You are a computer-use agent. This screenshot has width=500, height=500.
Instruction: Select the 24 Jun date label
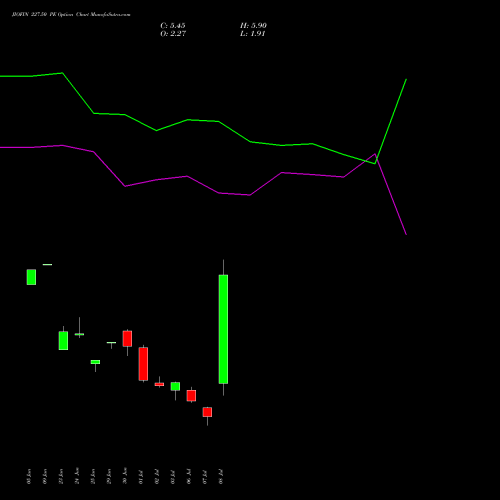77,476
